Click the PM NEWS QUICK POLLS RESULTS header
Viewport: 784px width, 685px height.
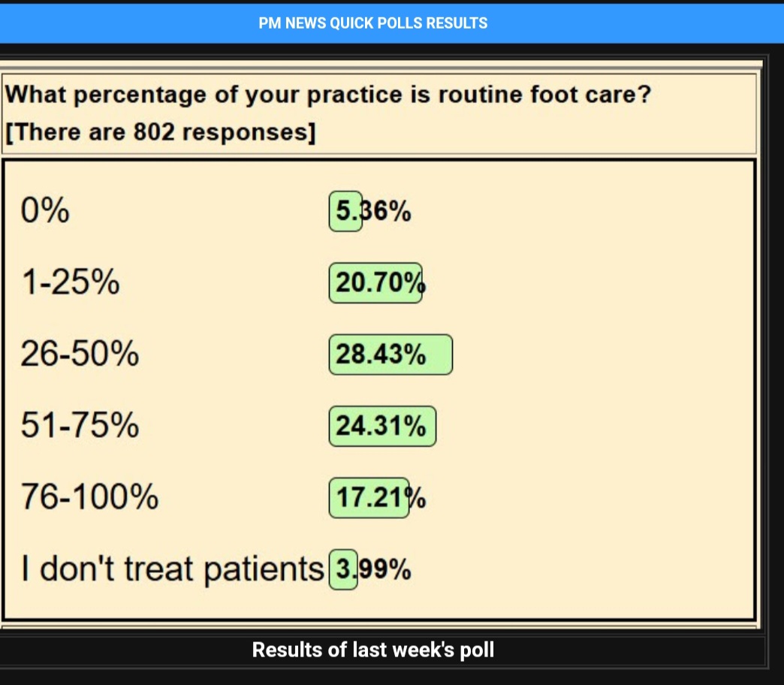[373, 23]
